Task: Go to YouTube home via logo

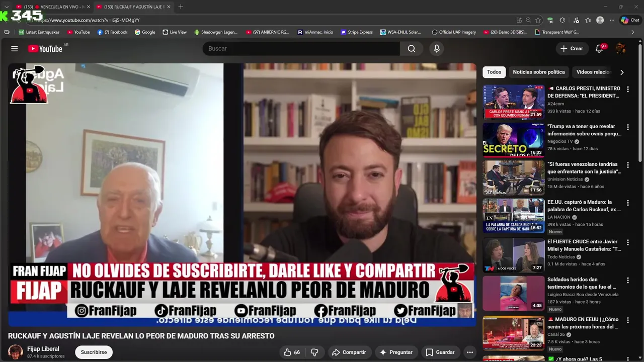Action: click(45, 49)
